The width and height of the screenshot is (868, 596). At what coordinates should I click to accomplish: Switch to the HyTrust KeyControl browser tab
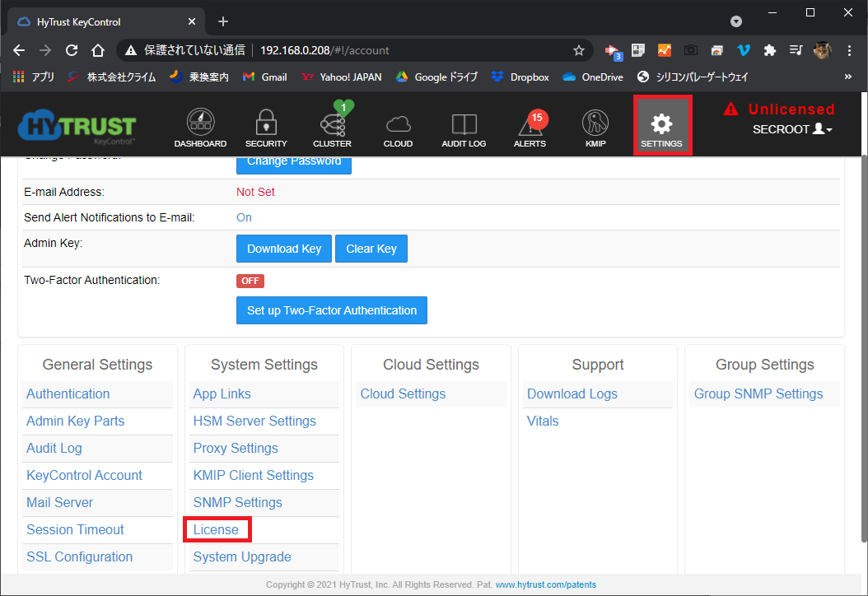(105, 21)
